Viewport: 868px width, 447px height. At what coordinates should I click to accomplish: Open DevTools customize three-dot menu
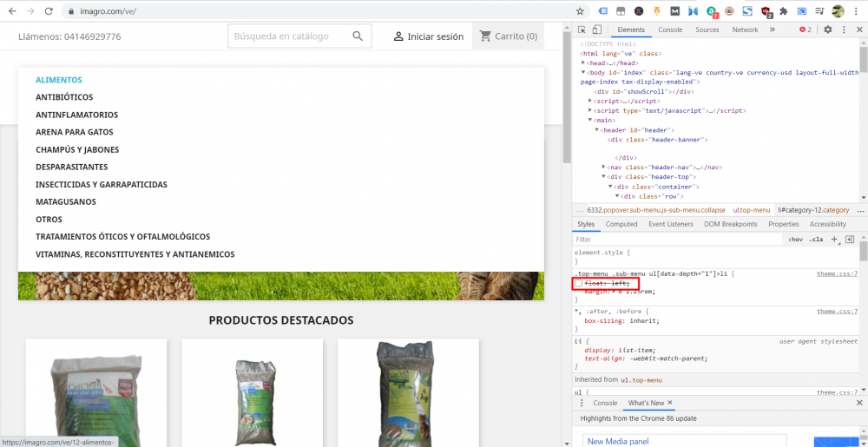(845, 30)
